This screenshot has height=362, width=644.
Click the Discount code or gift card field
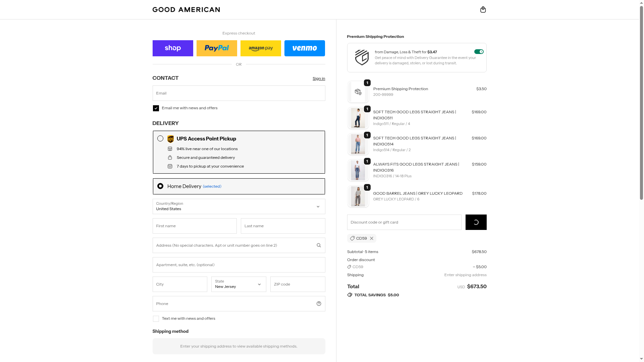[x=404, y=222]
